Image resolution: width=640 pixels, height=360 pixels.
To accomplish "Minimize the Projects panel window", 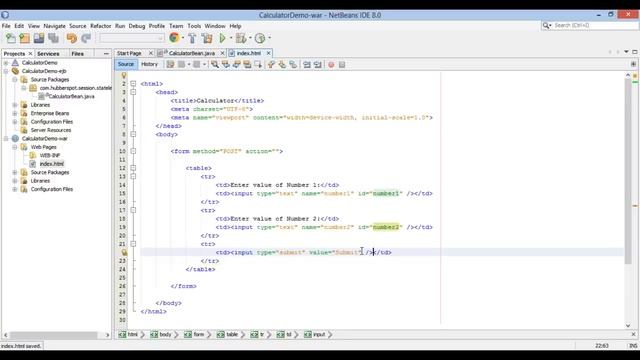I will click(x=106, y=53).
